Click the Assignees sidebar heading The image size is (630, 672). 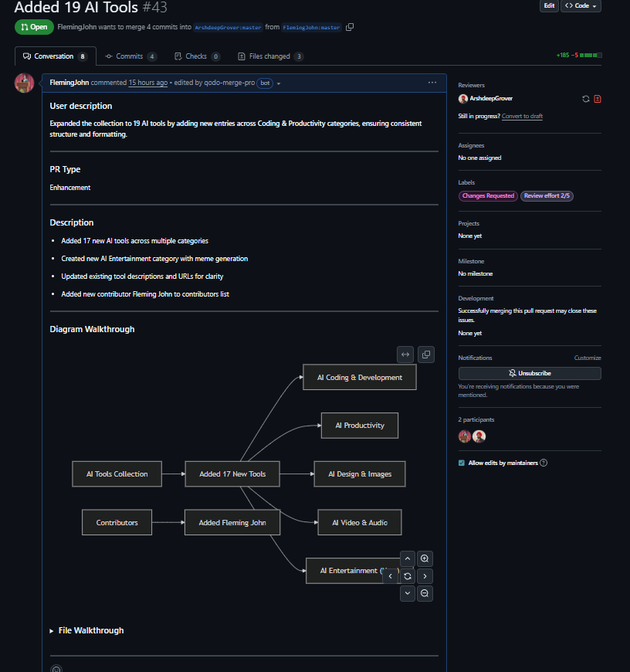pyautogui.click(x=471, y=146)
